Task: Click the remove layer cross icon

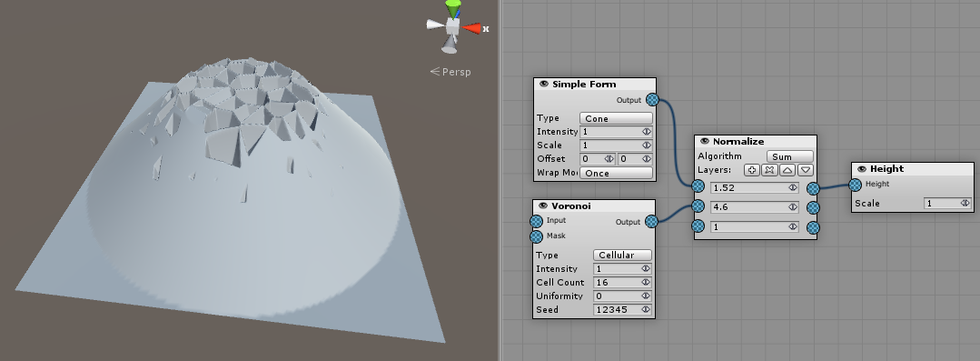Action: click(x=770, y=169)
